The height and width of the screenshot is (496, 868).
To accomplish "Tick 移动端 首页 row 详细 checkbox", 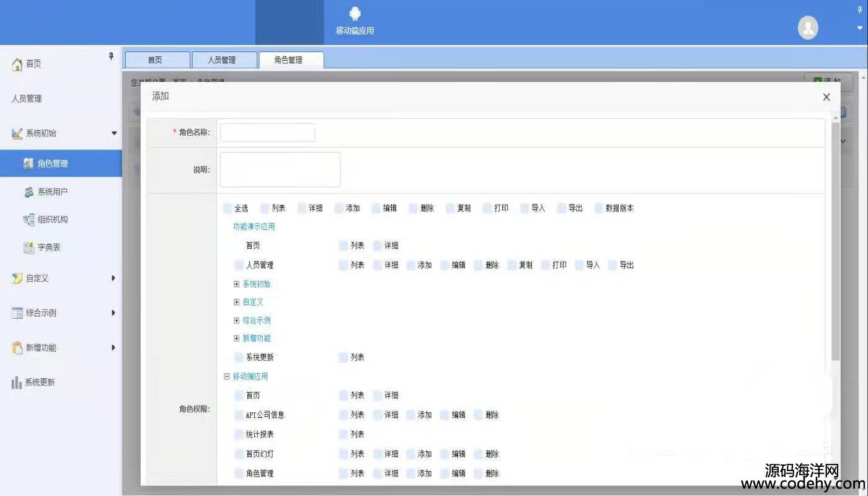I will [x=378, y=396].
